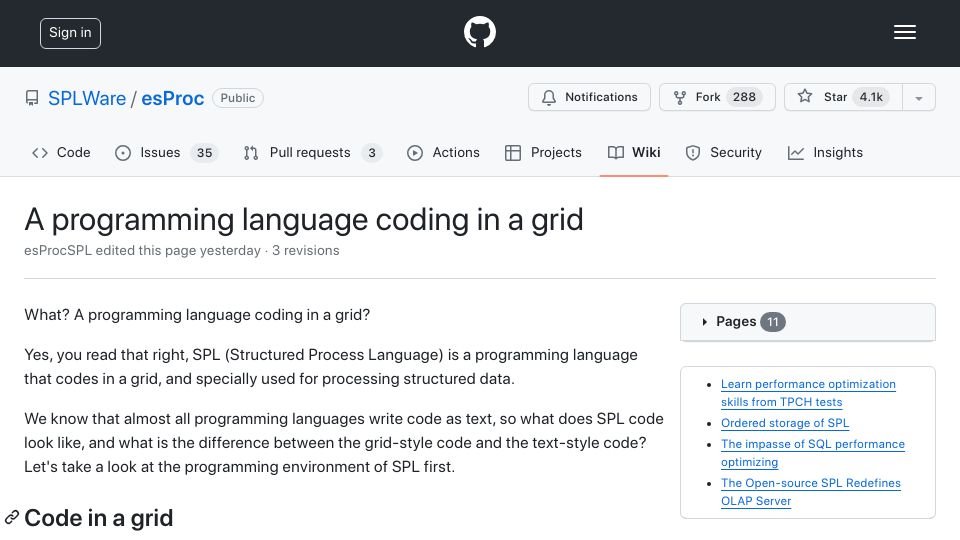The height and width of the screenshot is (540, 960).
Task: Click the Code in a grid heading
Action: click(99, 518)
